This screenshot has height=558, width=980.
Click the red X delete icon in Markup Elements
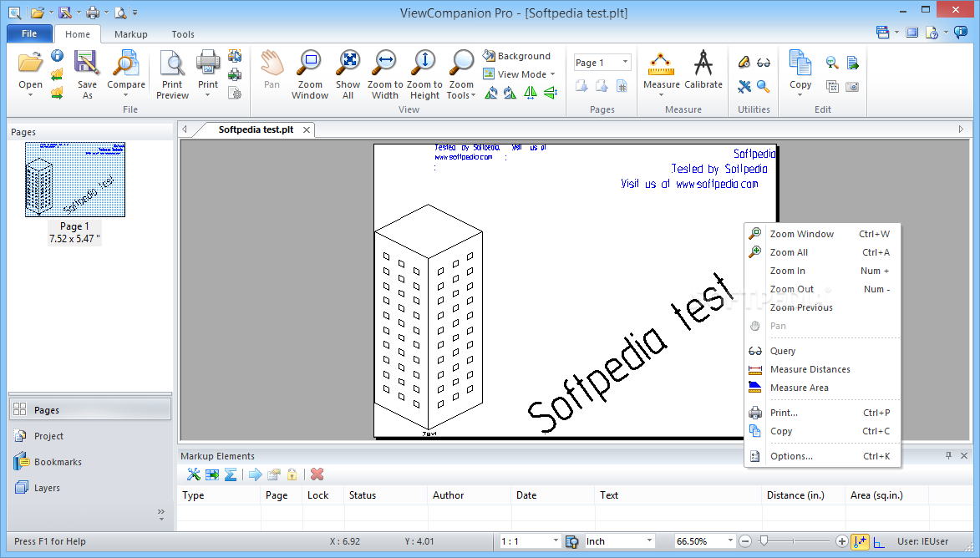tap(317, 474)
